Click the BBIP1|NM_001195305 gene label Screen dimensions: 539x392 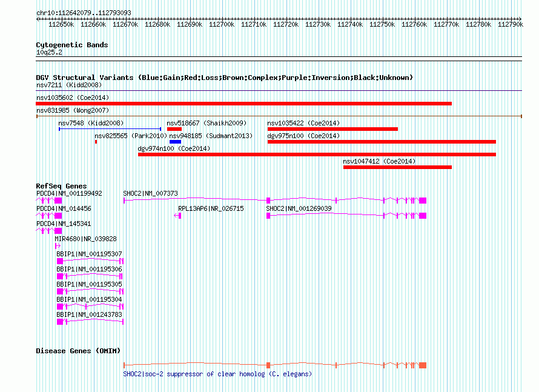coord(90,284)
